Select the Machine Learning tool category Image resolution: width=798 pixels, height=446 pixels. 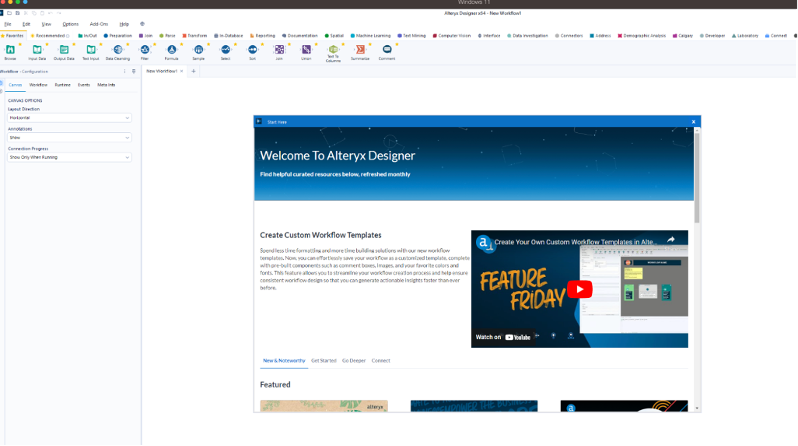click(x=370, y=36)
